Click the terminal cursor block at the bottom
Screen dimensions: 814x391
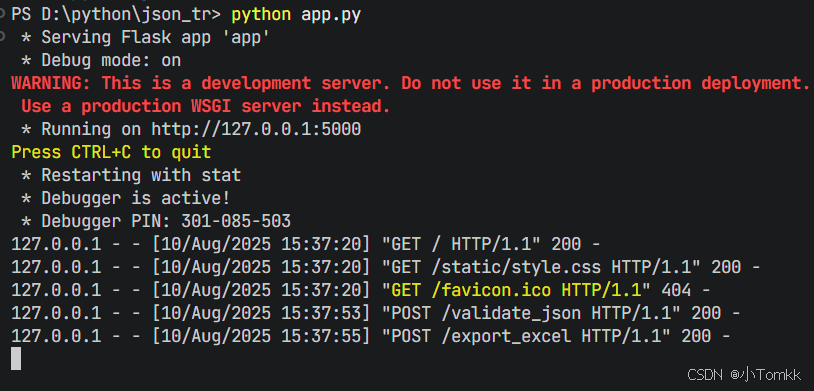pos(16,359)
